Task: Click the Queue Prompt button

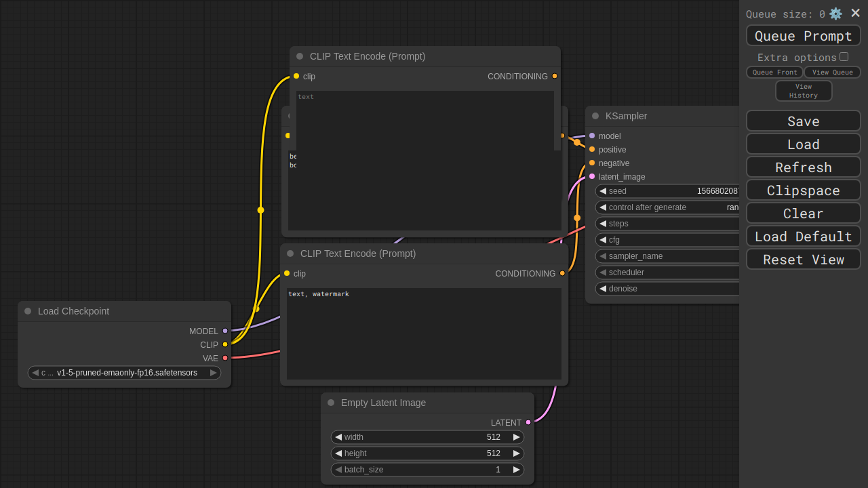Action: [x=803, y=36]
